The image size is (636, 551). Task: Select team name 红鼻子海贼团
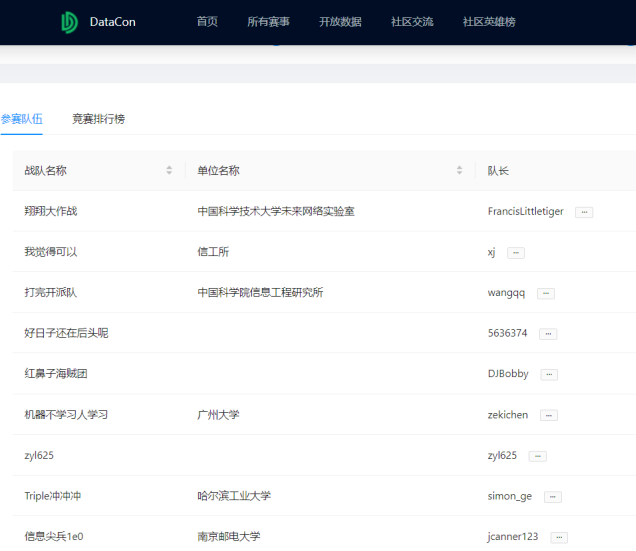coord(56,374)
